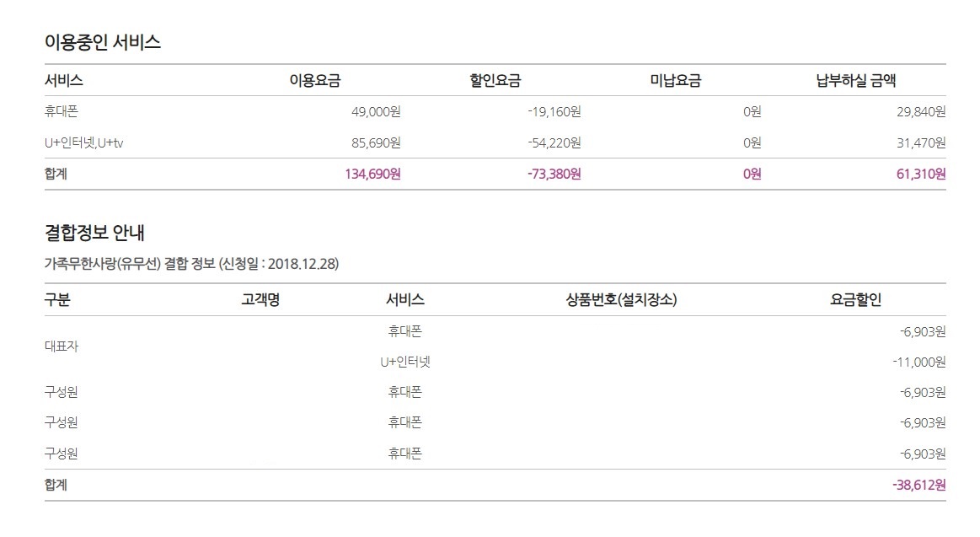
Task: Click the 85,690원 internet usage fee
Action: click(x=376, y=143)
